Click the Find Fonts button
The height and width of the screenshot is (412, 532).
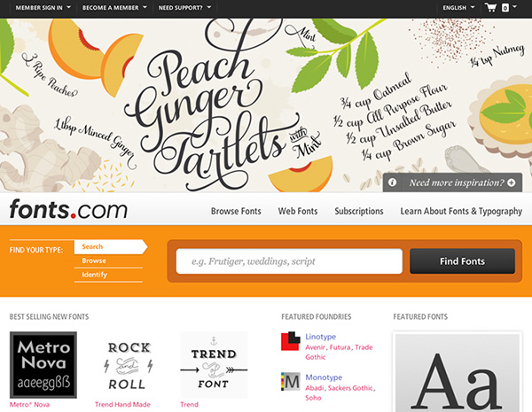pyautogui.click(x=462, y=261)
